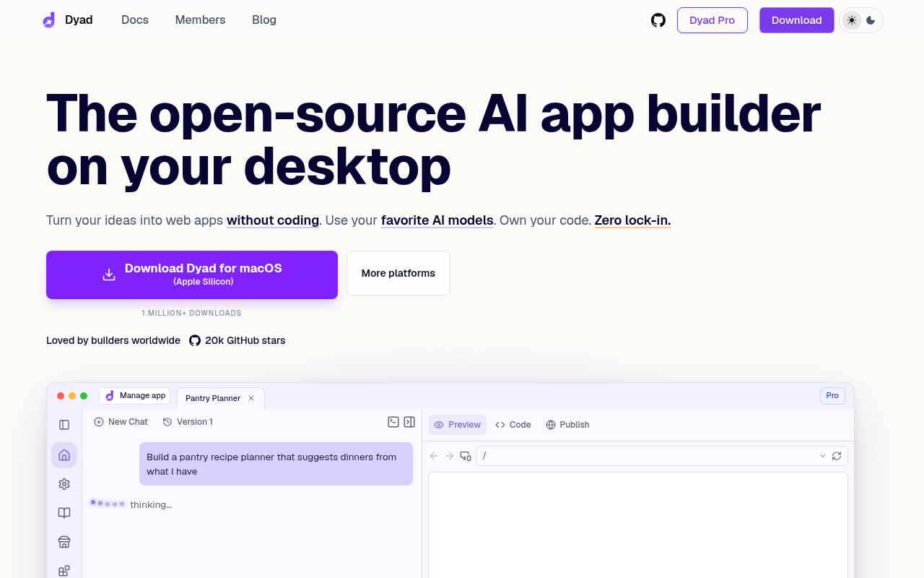The width and height of the screenshot is (924, 578).
Task: Click the Download button in the header
Action: (x=797, y=20)
